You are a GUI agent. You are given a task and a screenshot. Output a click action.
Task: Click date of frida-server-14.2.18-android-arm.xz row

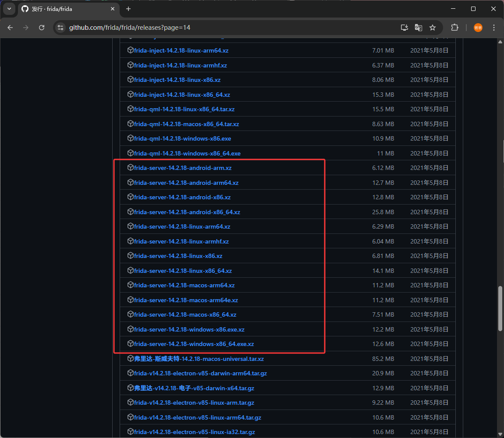point(429,168)
